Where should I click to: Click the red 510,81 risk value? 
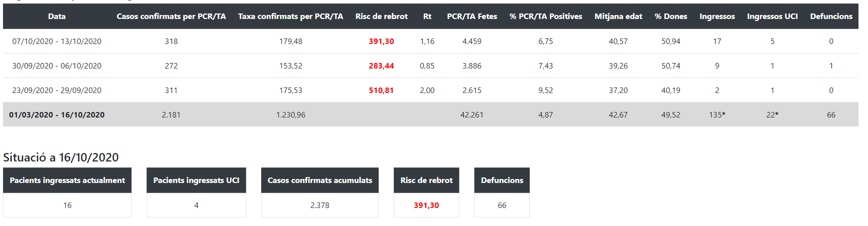(x=381, y=90)
